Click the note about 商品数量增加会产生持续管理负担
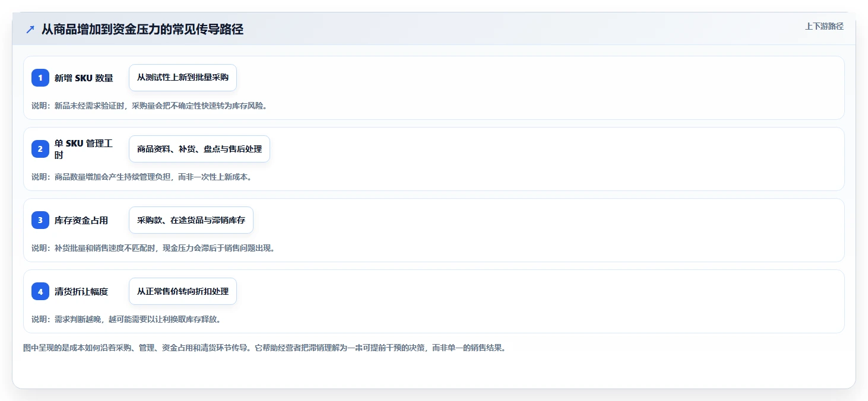The width and height of the screenshot is (868, 401). 141,177
